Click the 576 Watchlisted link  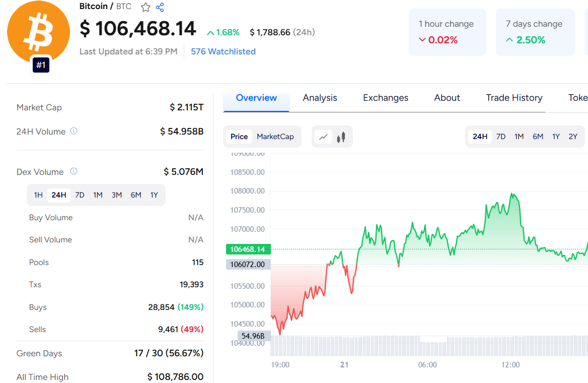223,51
